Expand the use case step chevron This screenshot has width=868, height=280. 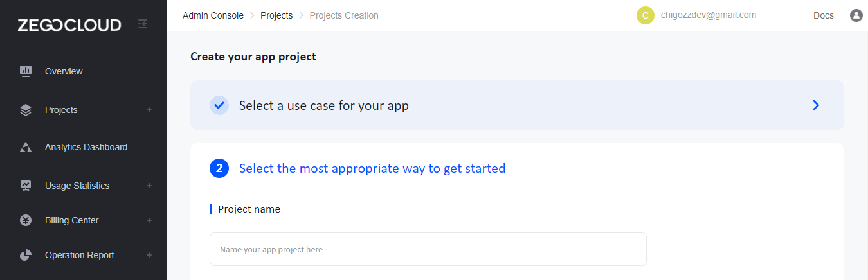[x=816, y=105]
